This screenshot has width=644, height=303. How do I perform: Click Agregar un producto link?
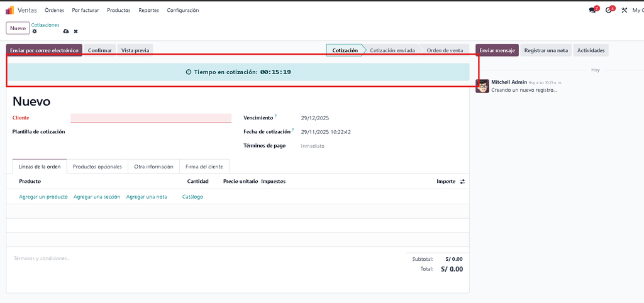[43, 197]
